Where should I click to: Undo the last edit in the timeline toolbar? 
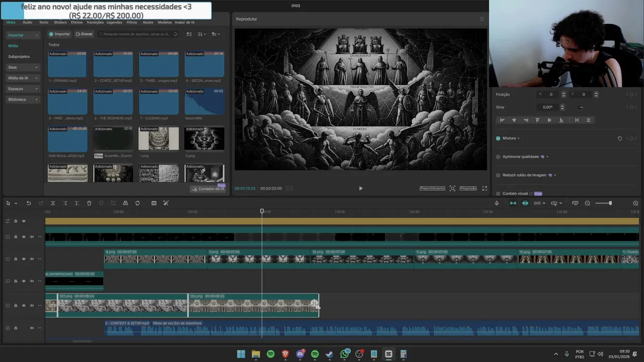tap(29, 203)
